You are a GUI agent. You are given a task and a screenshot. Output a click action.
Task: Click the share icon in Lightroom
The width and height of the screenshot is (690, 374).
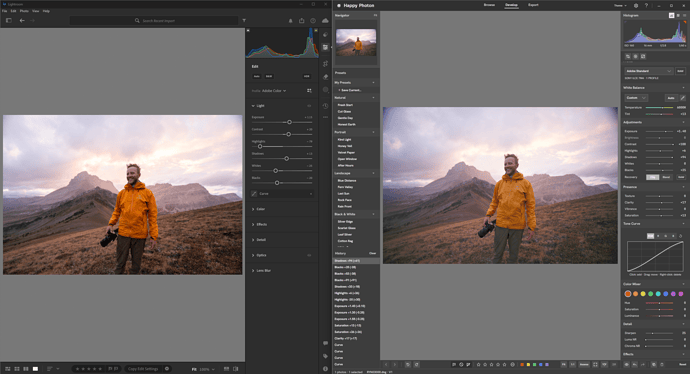coord(301,21)
